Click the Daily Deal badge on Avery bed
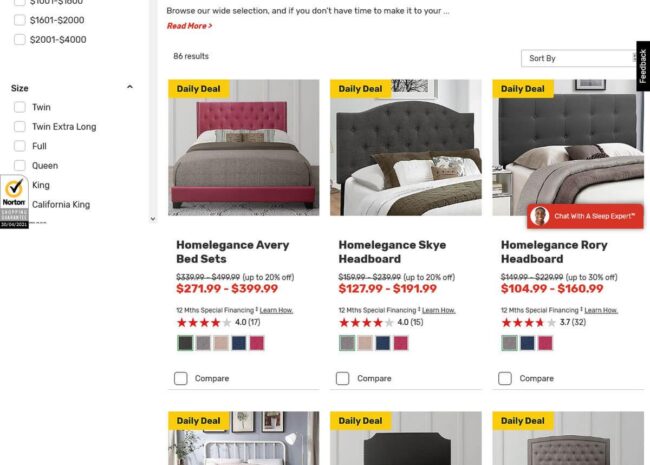Viewport: 650px width, 465px height. 199,89
